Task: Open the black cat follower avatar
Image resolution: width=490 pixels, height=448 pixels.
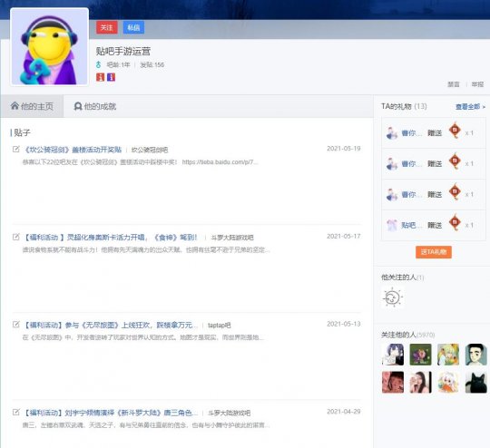Action: point(476,382)
